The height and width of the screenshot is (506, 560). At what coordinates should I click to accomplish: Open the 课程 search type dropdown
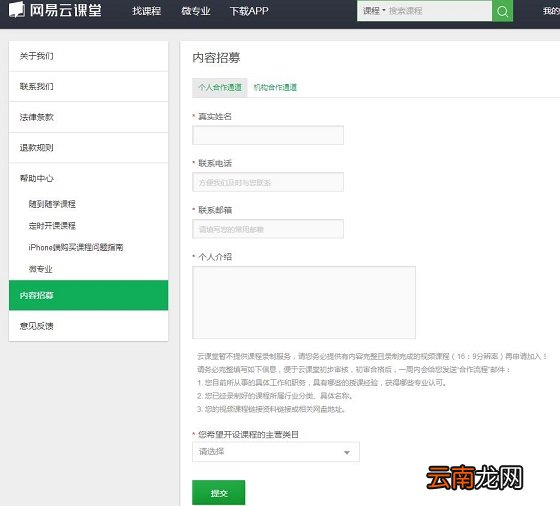click(374, 11)
